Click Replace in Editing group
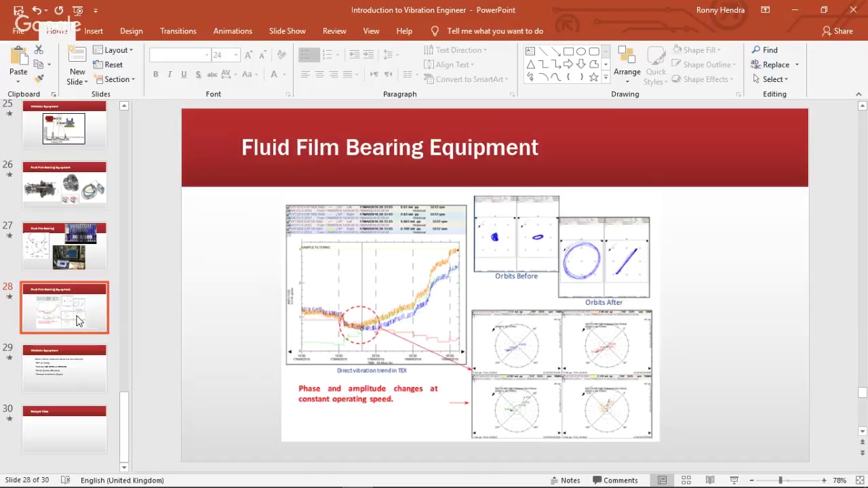Screen dimensions: 868x488 click(x=770, y=64)
